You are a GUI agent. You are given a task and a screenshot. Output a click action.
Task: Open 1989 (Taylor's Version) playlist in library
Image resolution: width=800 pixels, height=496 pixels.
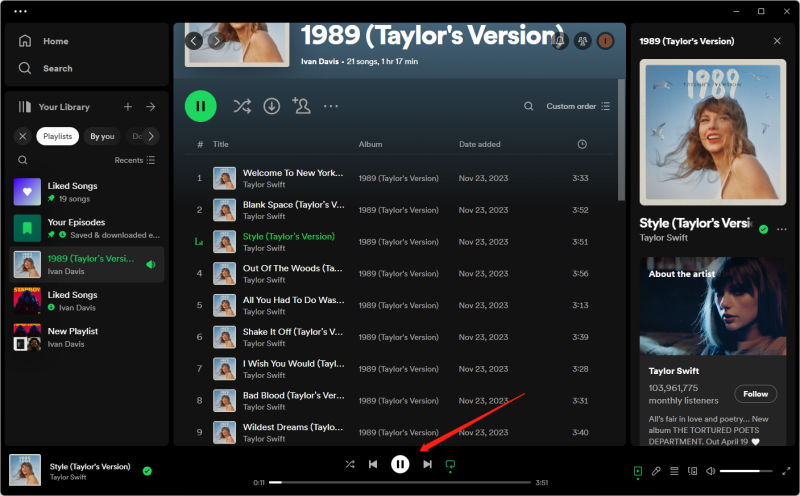(x=87, y=264)
